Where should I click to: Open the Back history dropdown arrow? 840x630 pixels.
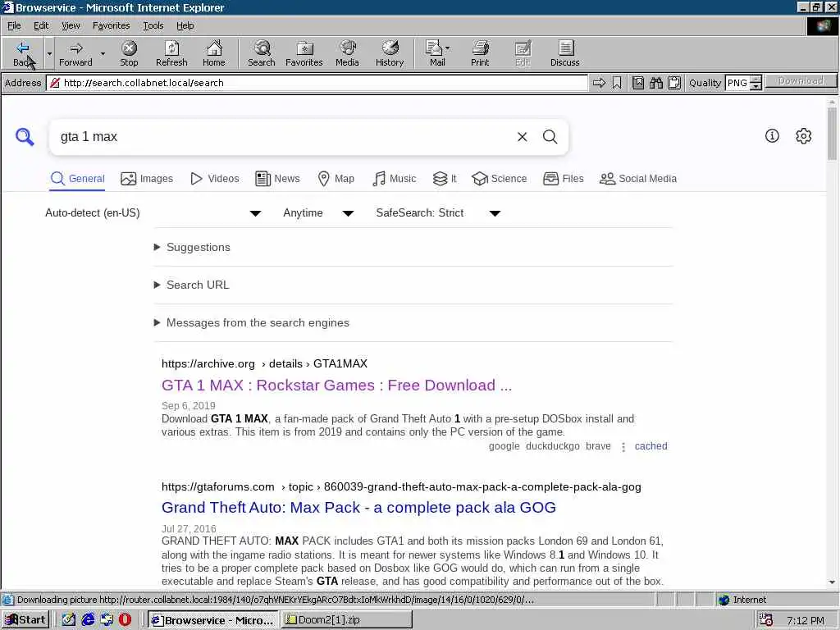click(x=49, y=53)
